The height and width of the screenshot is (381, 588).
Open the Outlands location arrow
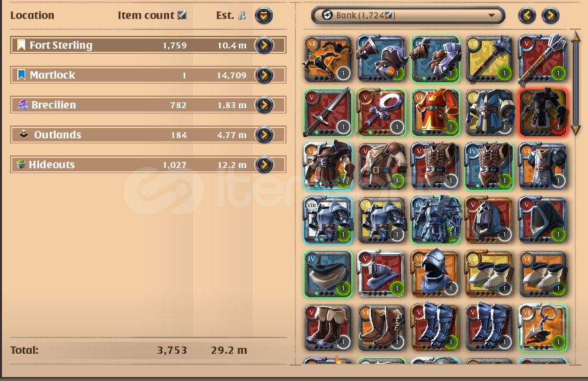(x=264, y=135)
